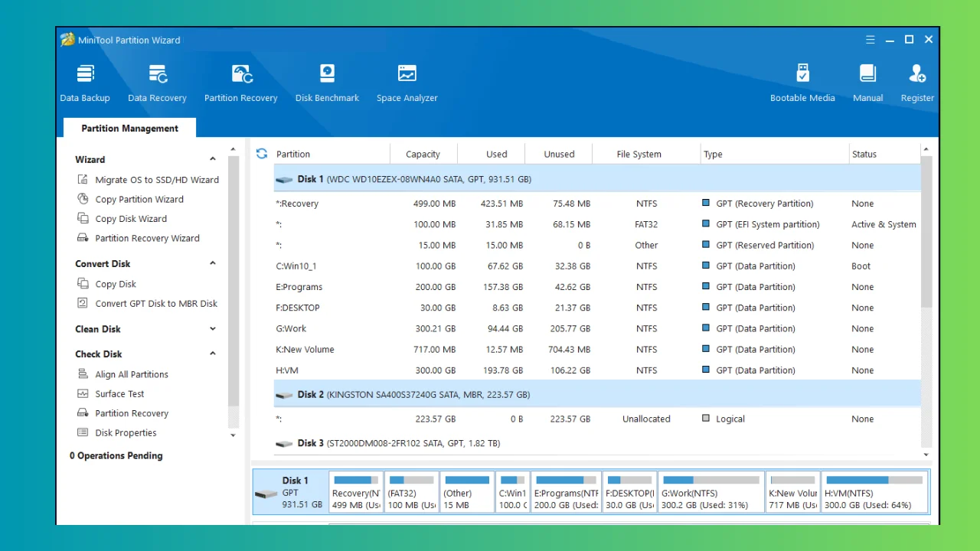
Task: Click 0 Operations Pending text
Action: [116, 455]
